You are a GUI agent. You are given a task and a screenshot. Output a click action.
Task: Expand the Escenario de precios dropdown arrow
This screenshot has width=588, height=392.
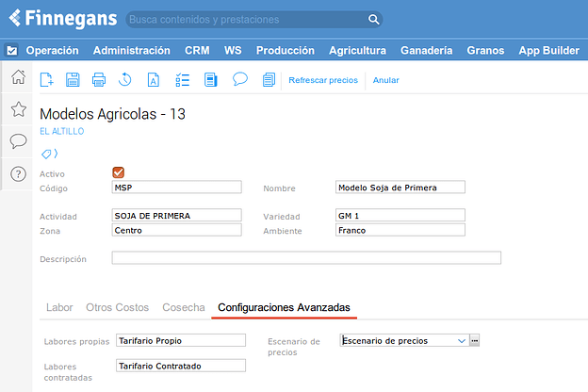tap(462, 340)
